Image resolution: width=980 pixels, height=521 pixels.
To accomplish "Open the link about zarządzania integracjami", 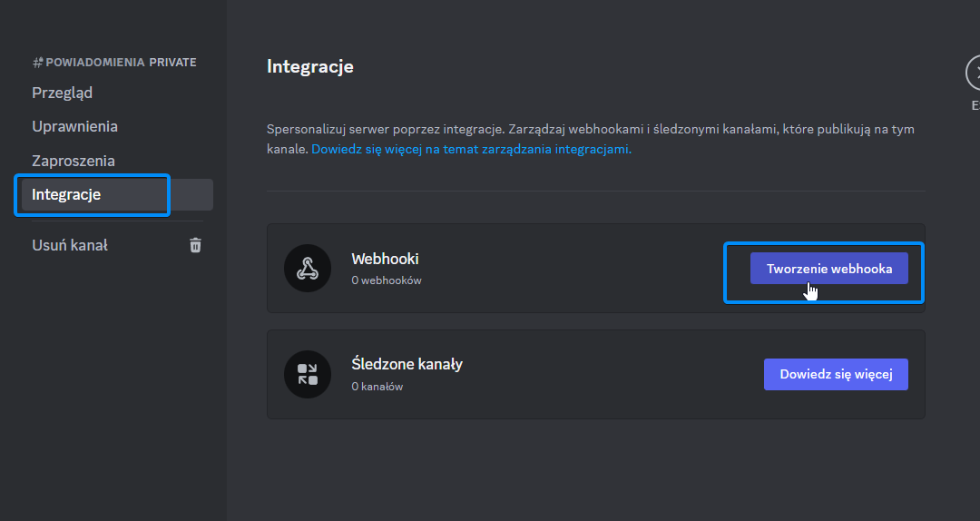I will (471, 149).
